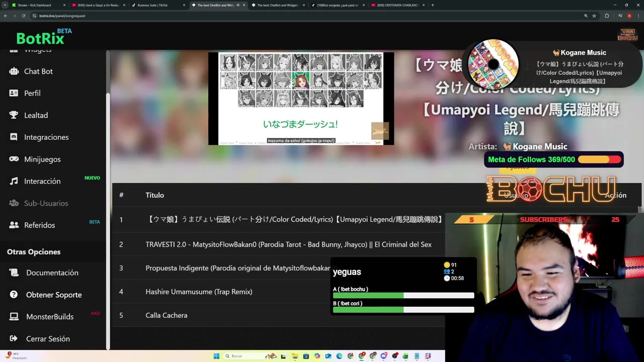Bookmark this page with the star icon
This screenshot has width=644, height=362.
[594, 16]
